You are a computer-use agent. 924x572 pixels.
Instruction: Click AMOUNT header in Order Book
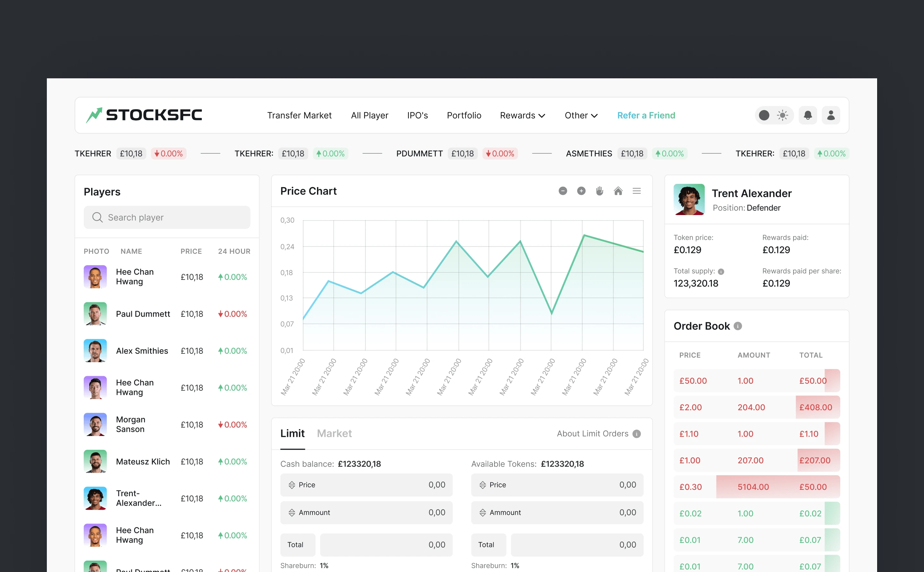tap(754, 355)
